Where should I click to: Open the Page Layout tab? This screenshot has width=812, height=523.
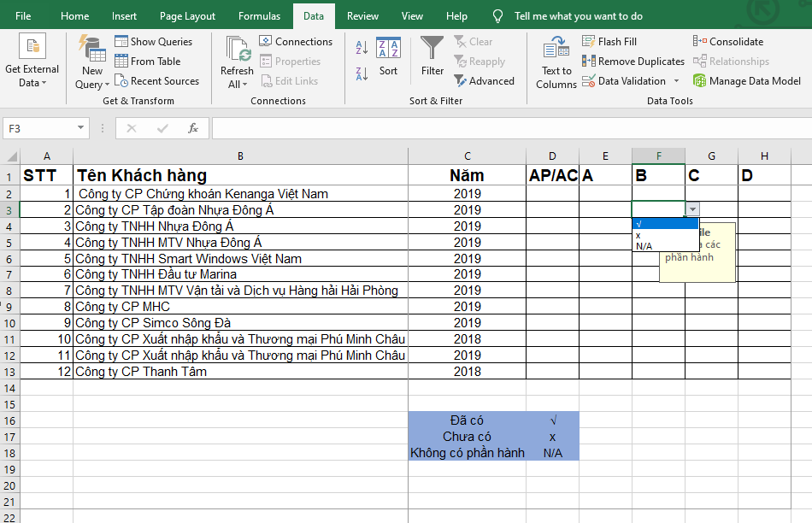click(187, 16)
